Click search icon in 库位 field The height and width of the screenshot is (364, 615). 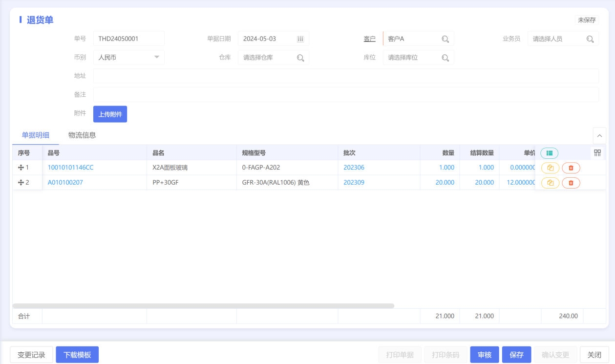point(445,58)
